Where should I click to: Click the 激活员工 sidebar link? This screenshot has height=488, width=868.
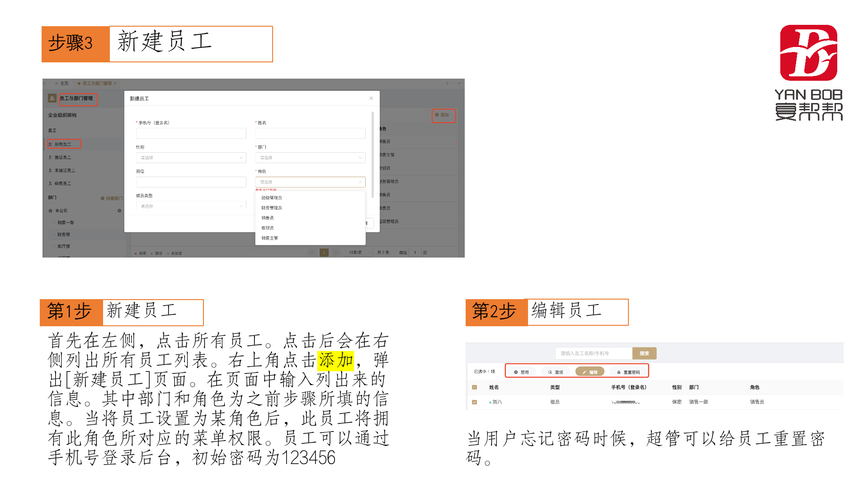[63, 158]
